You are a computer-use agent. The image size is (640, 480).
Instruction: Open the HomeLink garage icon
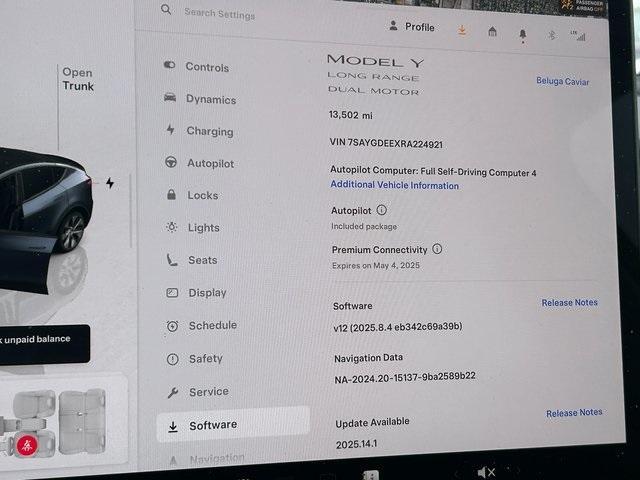click(x=493, y=31)
